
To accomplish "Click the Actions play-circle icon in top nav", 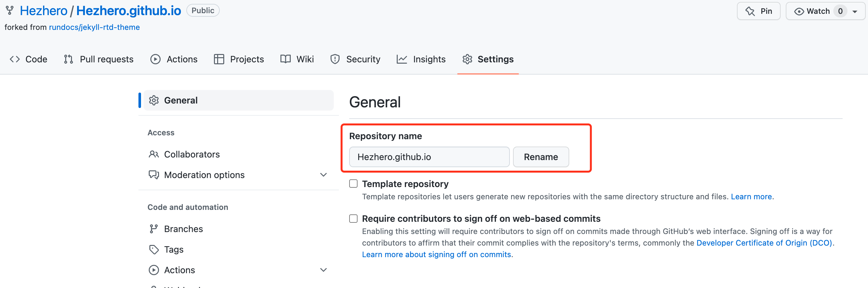I will click(155, 59).
